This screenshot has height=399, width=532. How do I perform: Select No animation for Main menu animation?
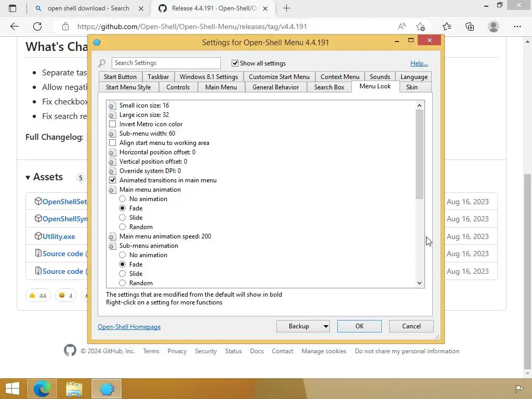coord(123,199)
